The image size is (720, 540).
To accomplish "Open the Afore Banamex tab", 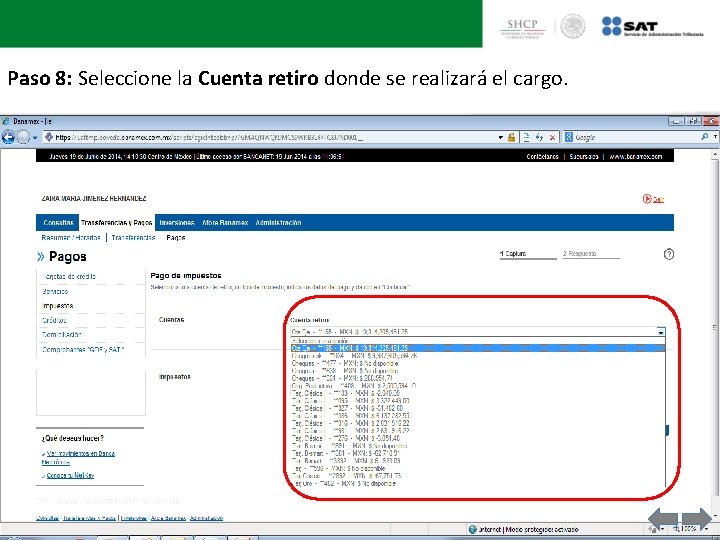I will click(225, 223).
